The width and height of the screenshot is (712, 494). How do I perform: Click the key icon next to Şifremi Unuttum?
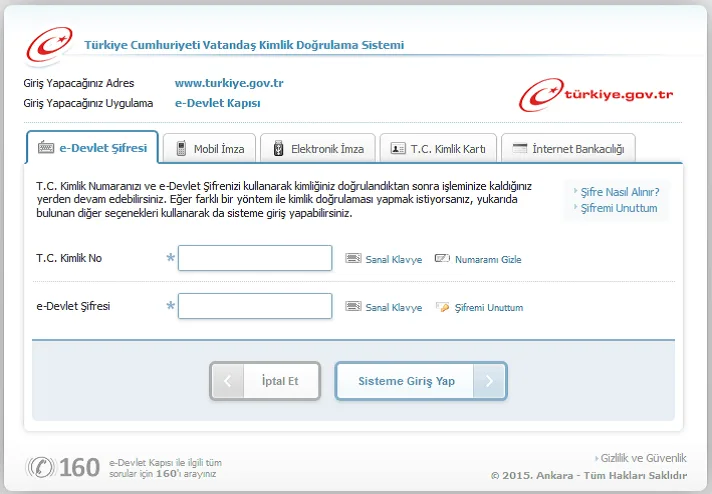pos(443,307)
